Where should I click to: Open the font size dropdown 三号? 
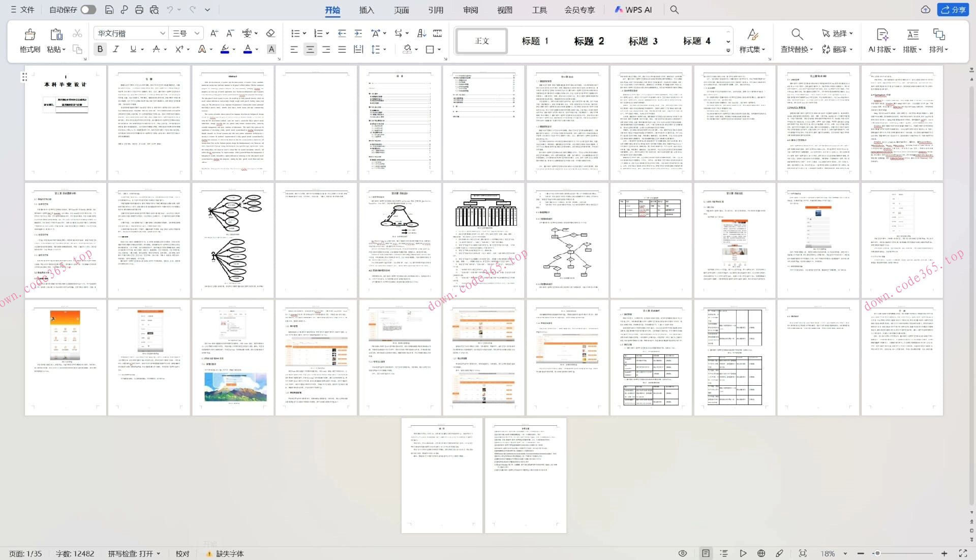coord(197,34)
